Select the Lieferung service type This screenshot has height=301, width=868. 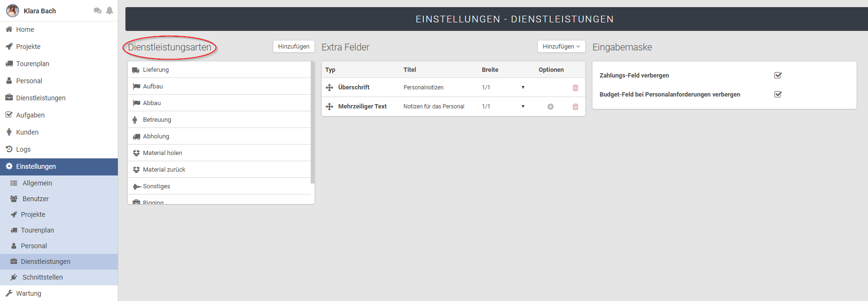pos(219,70)
